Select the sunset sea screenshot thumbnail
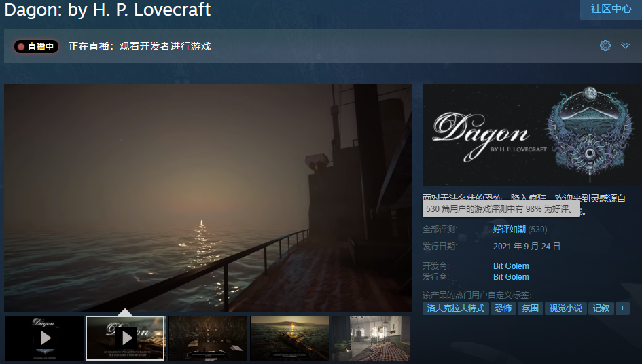Viewport: 642px width, 364px height. click(289, 338)
